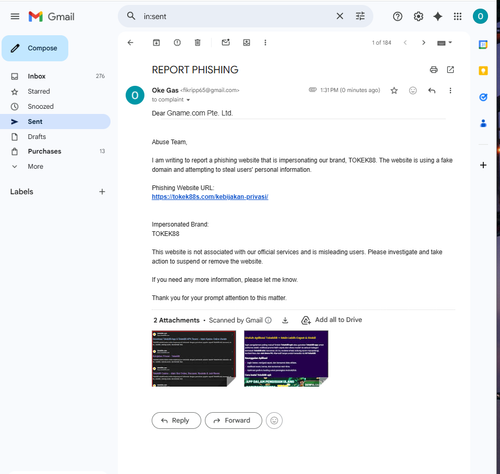Download all attachments
500x474 pixels.
click(x=285, y=320)
